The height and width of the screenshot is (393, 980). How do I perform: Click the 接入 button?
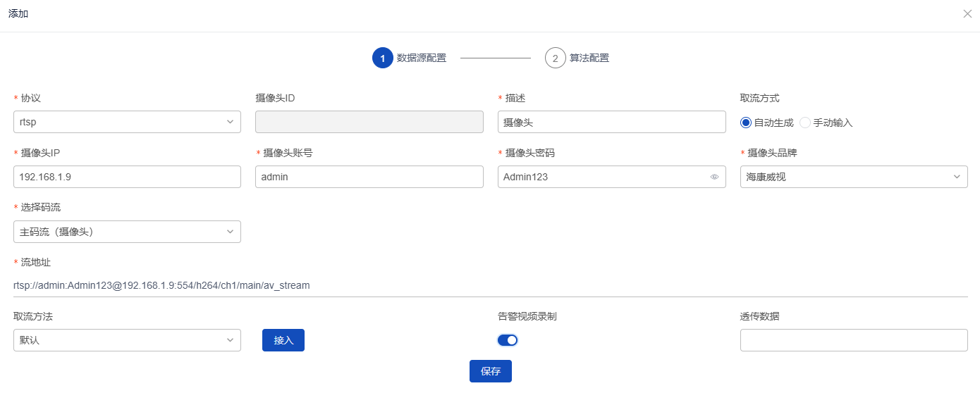tap(283, 340)
